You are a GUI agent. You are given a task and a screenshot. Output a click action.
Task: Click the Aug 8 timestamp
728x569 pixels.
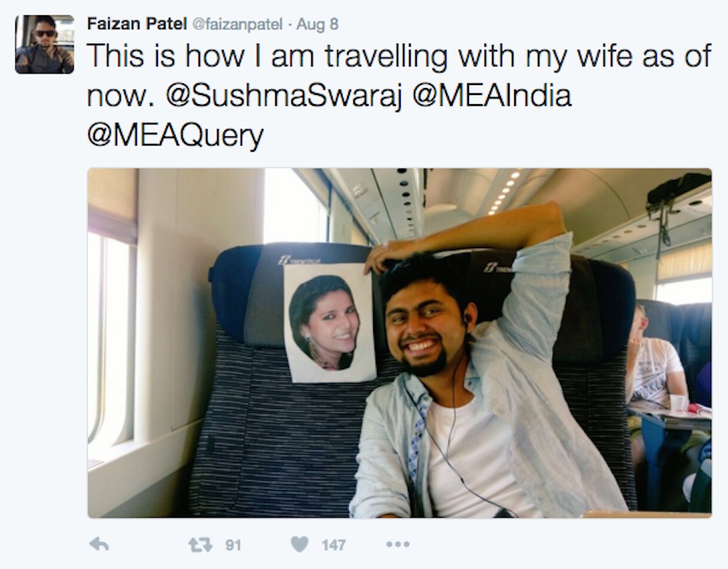tap(317, 25)
